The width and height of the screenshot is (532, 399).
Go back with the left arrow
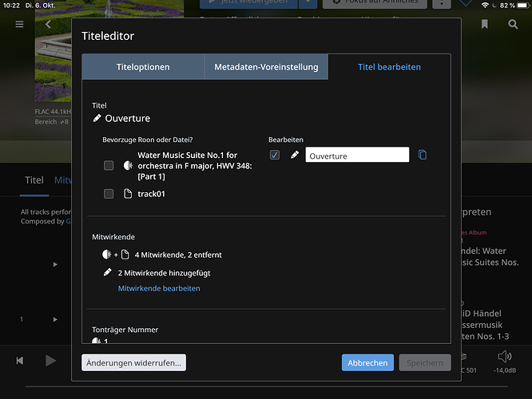[48, 24]
